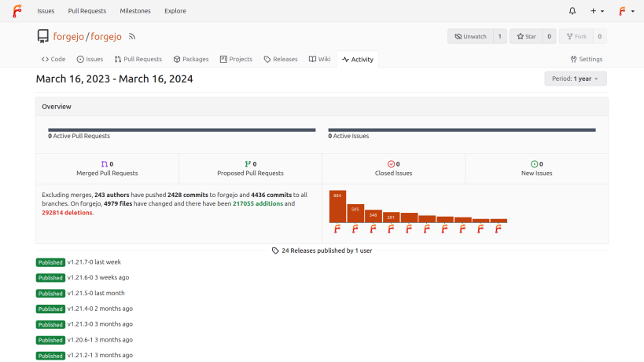Open the repository RSS feed icon
This screenshot has height=362, width=644.
132,36
